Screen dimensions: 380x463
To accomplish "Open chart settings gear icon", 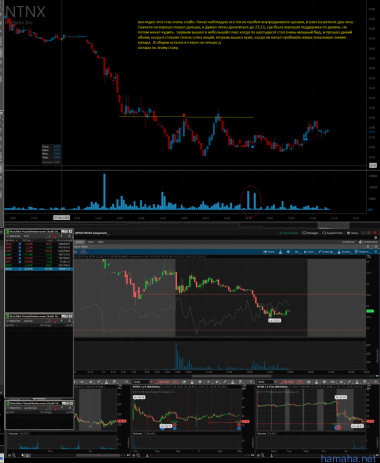I will 288,252.
